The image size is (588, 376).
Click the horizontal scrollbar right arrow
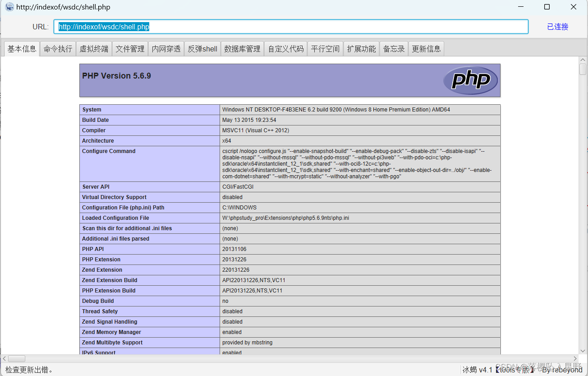tap(575, 358)
